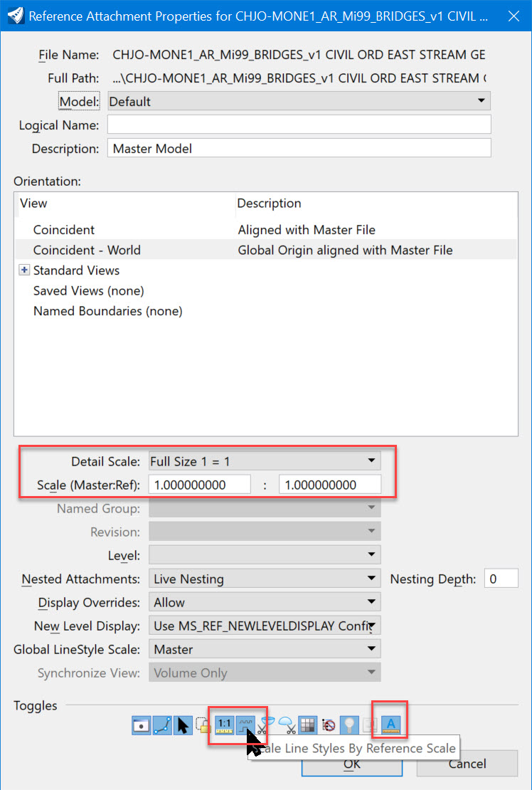Toggle the True Scale 1:1 icon
Viewport: 532px width, 790px height.
(x=224, y=725)
